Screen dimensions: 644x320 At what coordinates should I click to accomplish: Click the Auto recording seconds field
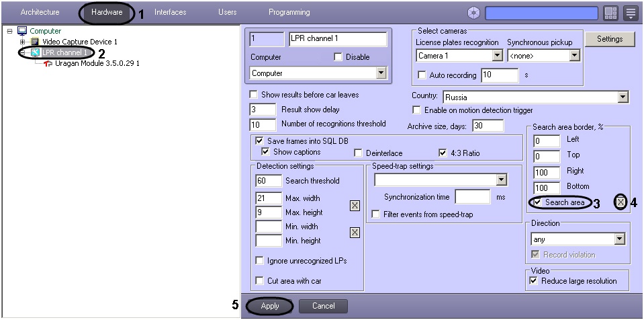[x=500, y=75]
